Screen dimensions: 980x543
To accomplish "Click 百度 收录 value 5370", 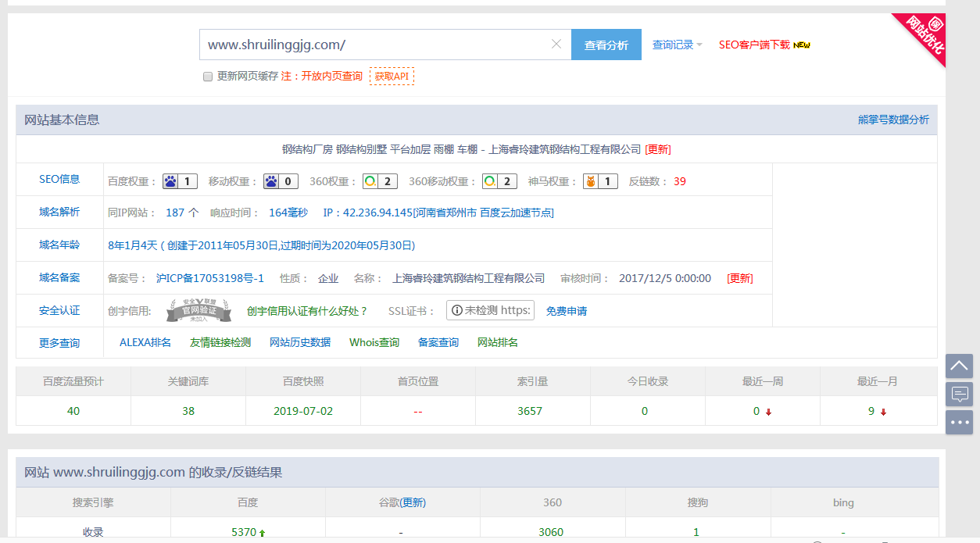I will (x=244, y=532).
